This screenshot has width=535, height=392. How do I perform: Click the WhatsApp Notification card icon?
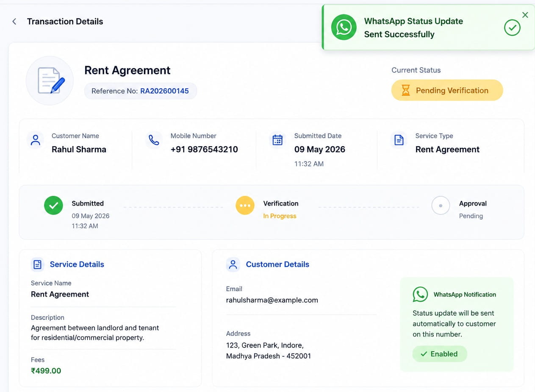(x=420, y=295)
